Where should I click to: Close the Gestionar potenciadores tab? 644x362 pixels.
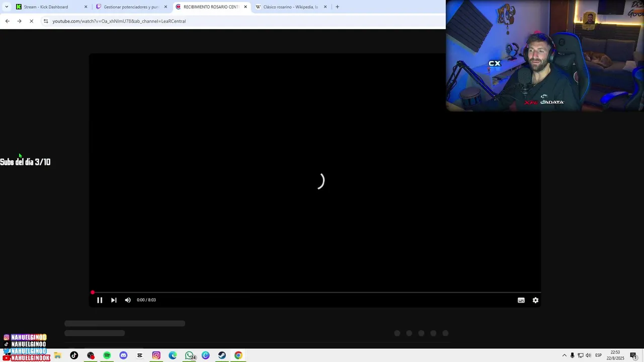(x=166, y=7)
